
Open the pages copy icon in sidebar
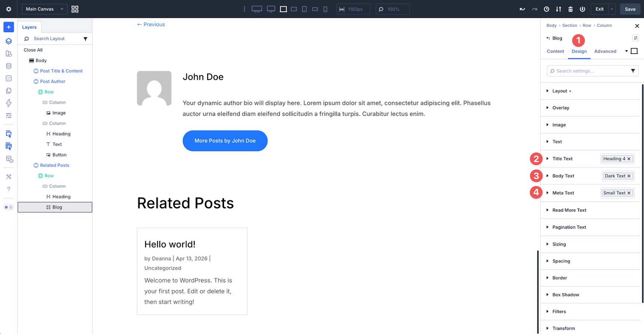(9, 91)
